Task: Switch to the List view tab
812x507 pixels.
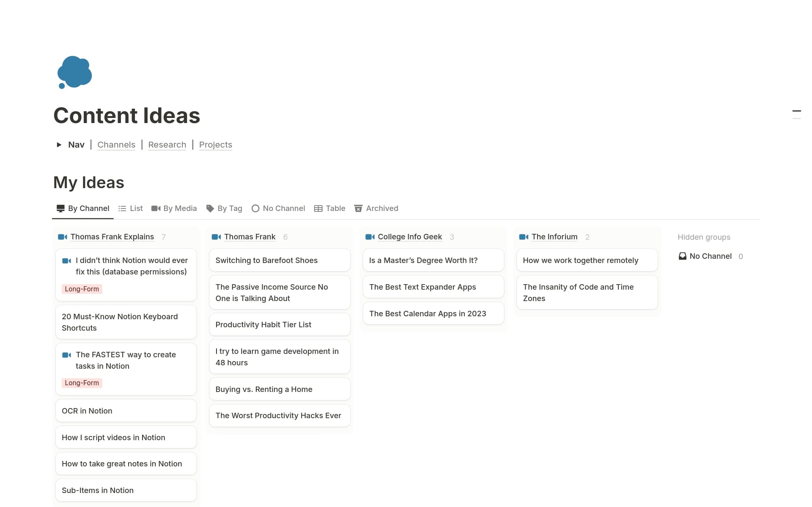Action: pyautogui.click(x=136, y=208)
